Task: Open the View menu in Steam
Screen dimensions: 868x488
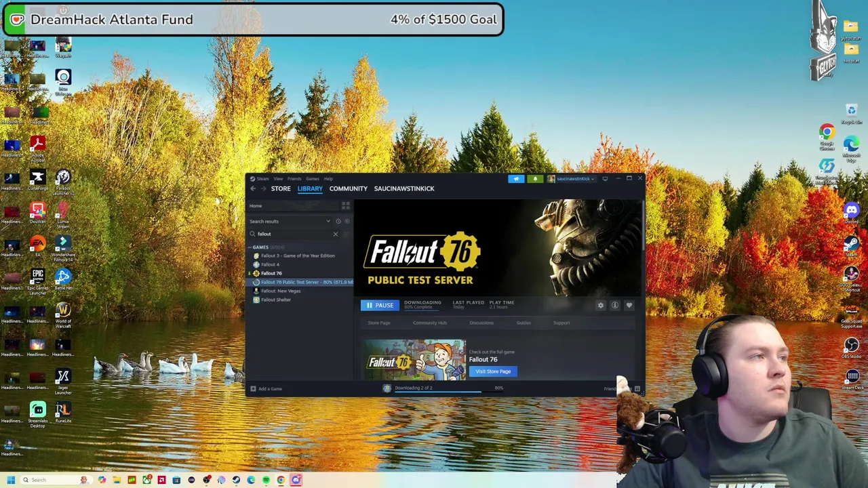Action: point(278,179)
